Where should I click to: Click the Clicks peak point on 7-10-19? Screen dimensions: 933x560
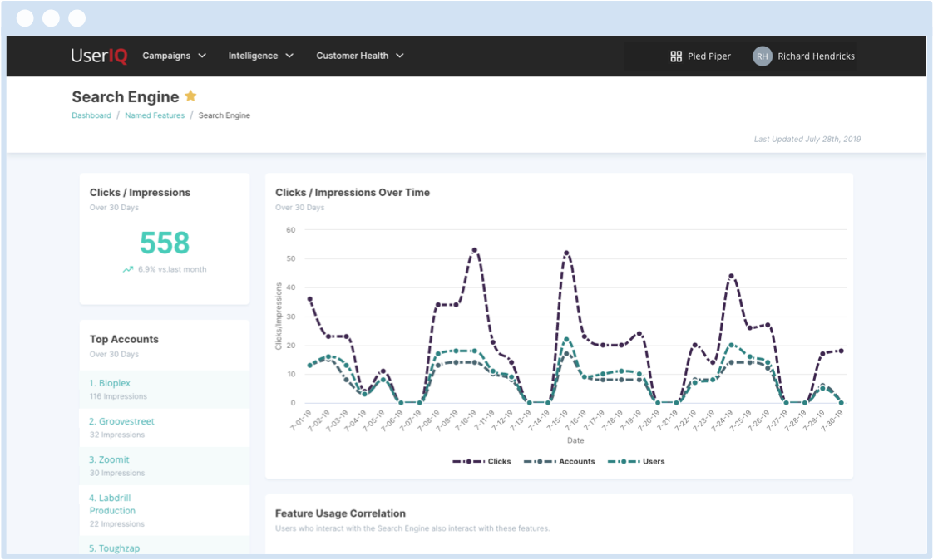coord(474,249)
